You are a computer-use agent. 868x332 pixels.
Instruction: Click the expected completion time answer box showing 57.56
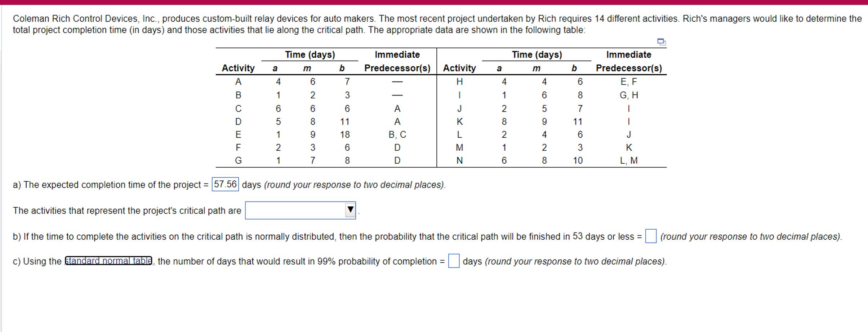pos(225,185)
